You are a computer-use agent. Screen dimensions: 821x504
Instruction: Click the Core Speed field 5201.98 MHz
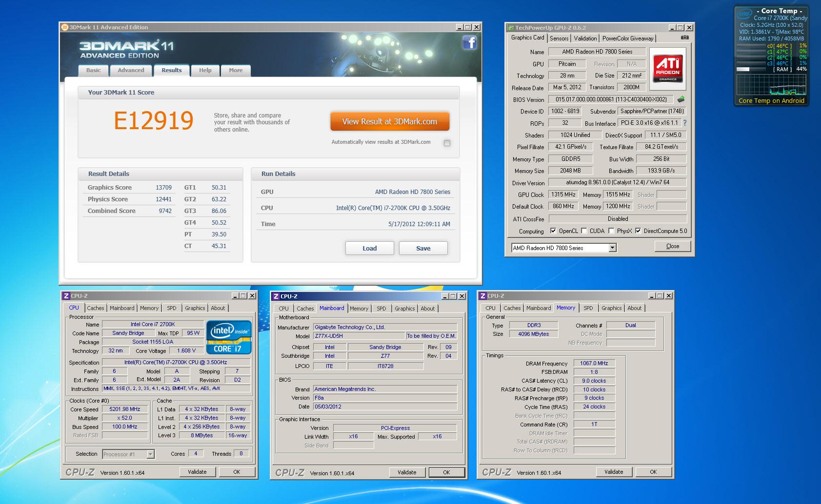[125, 409]
